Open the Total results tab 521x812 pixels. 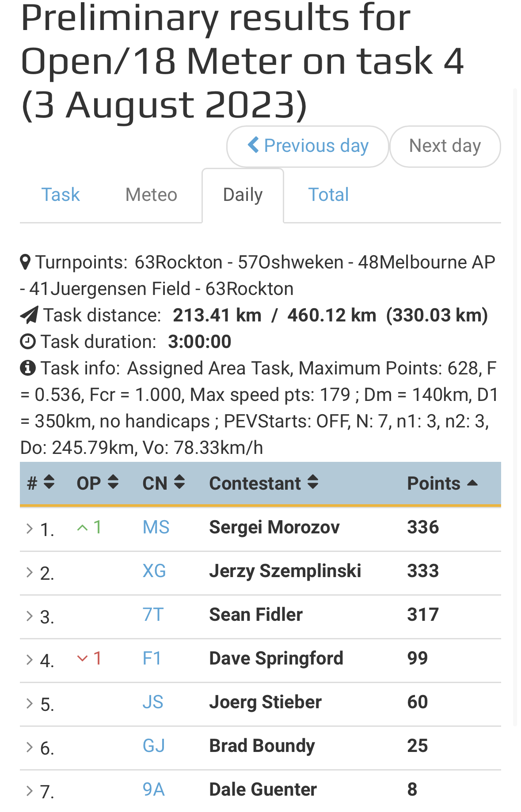coord(328,195)
